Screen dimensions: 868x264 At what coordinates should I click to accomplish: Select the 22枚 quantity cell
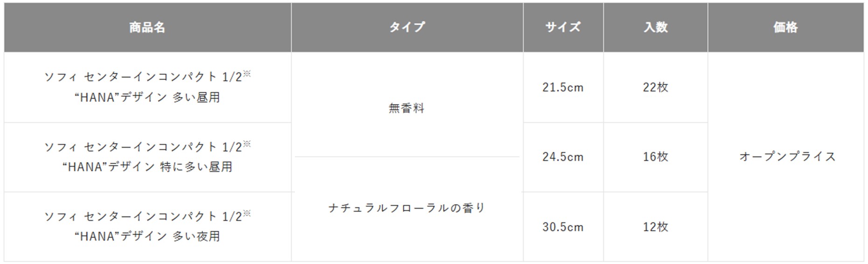coord(655,87)
